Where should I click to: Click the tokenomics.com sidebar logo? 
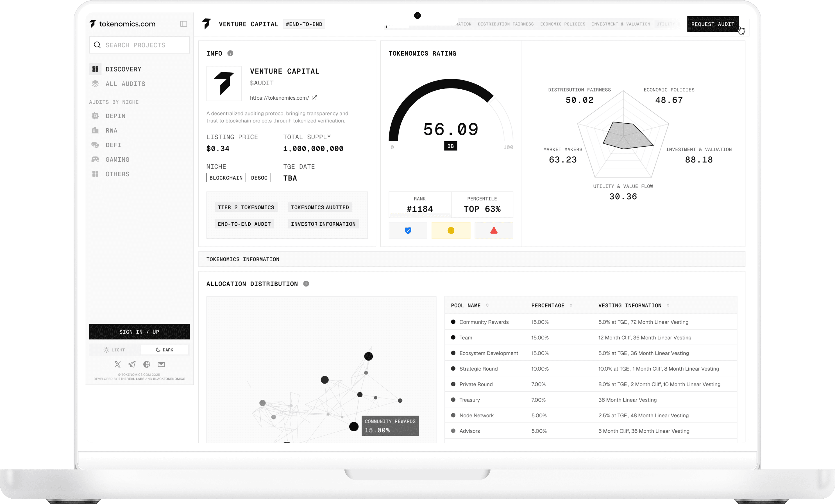coord(122,24)
